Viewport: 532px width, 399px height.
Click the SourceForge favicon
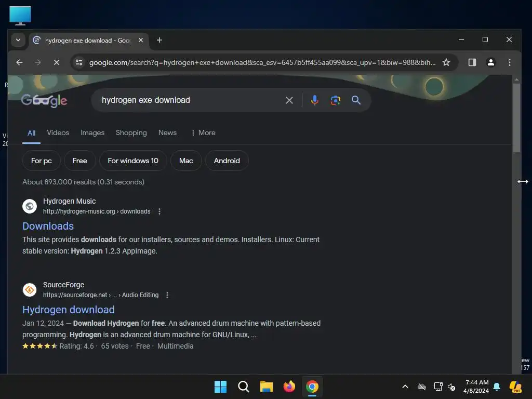[30, 290]
